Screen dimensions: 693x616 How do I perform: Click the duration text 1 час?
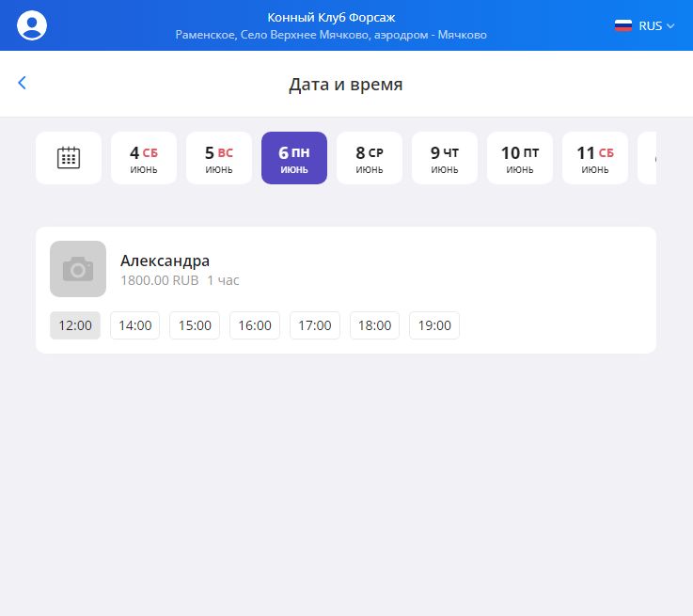point(223,280)
